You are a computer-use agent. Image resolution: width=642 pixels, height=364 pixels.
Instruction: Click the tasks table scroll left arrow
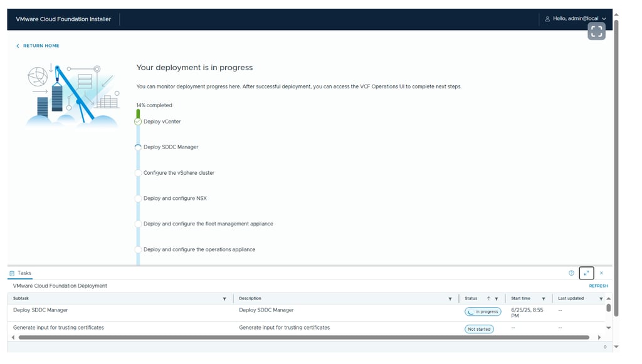tap(13, 338)
